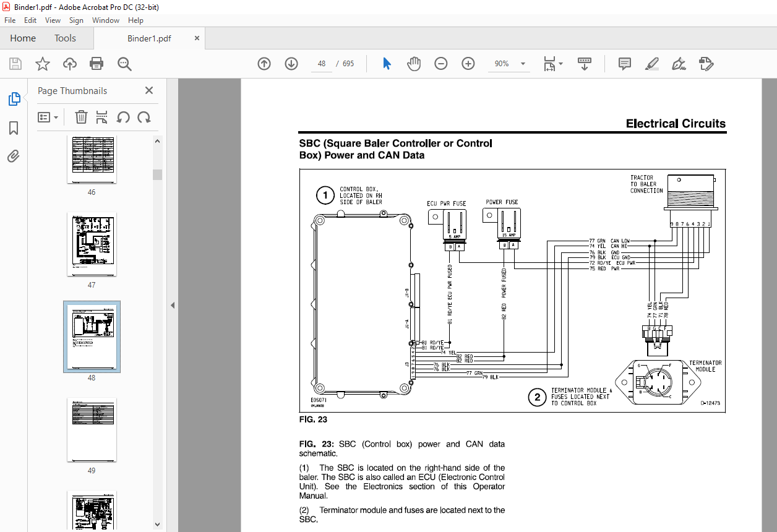Click thumbnails scrollbar down arrow
Image resolution: width=777 pixels, height=532 pixels.
[158, 525]
